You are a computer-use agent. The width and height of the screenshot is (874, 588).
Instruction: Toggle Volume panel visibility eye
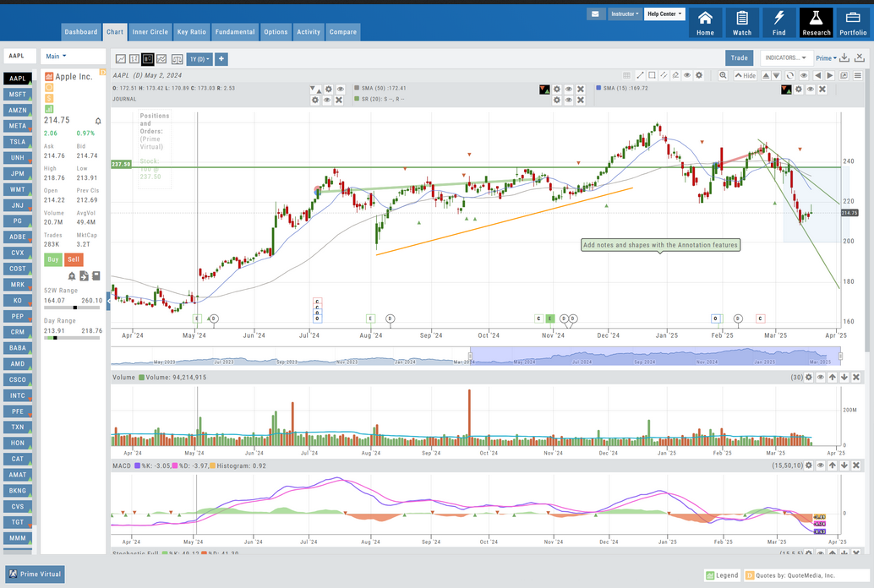tap(821, 378)
